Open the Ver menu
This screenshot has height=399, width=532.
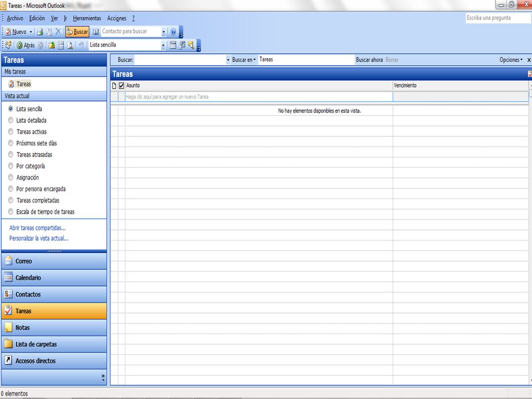54,18
